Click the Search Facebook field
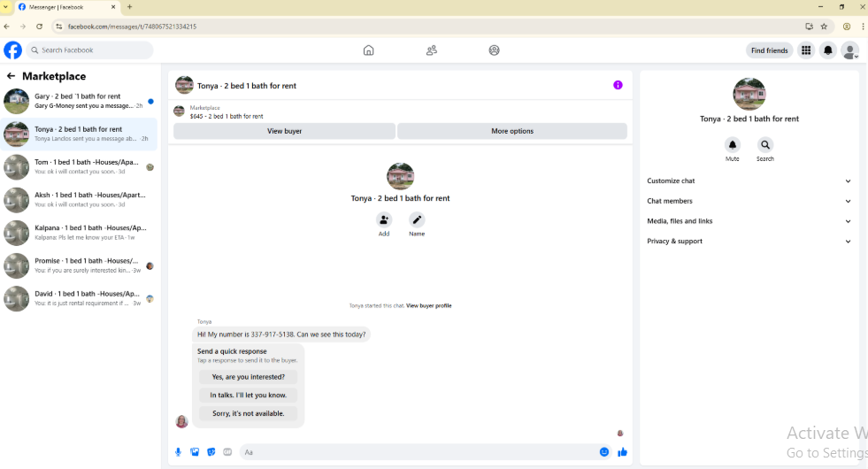868x469 pixels. point(90,50)
